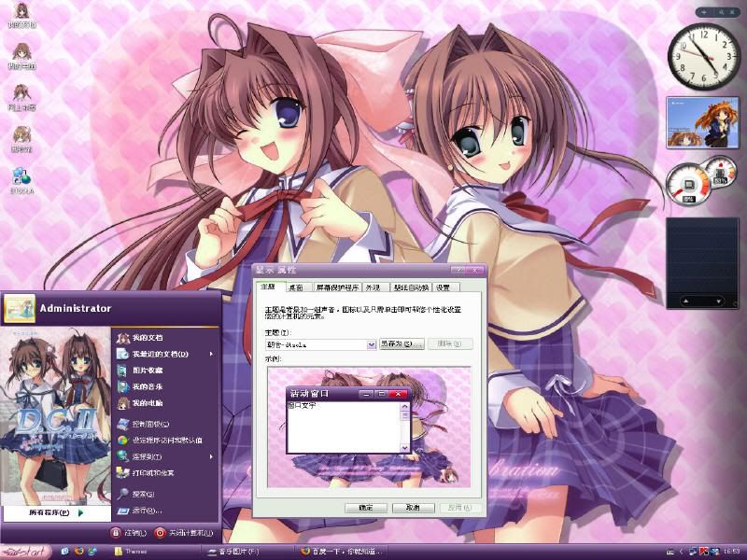Show hidden tray icons with the arrow
The height and width of the screenshot is (560, 747).
[x=681, y=552]
